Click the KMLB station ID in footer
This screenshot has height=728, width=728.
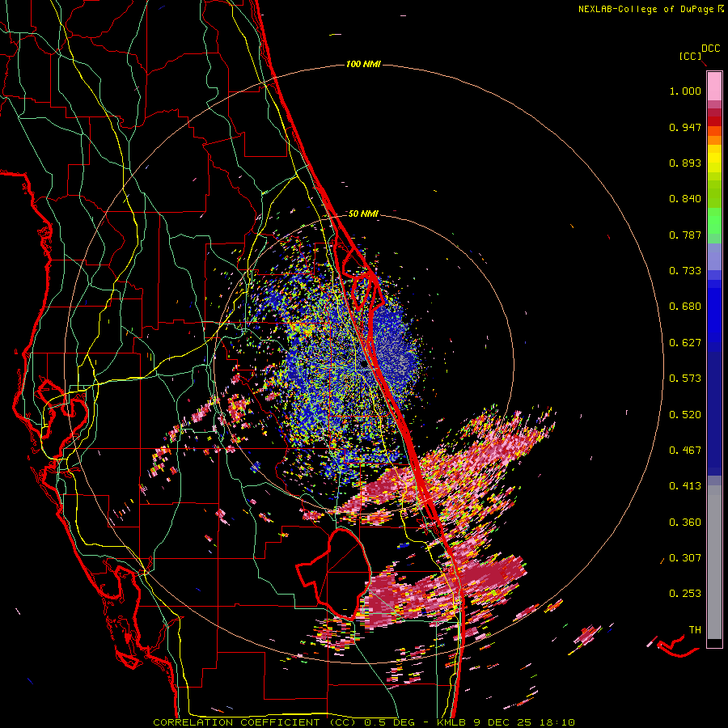pyautogui.click(x=453, y=722)
